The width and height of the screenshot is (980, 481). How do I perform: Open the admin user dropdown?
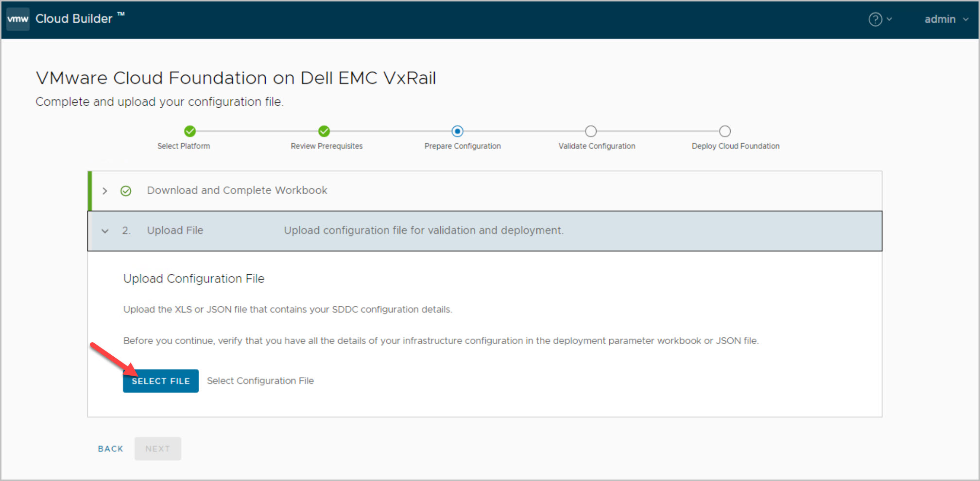(x=946, y=19)
